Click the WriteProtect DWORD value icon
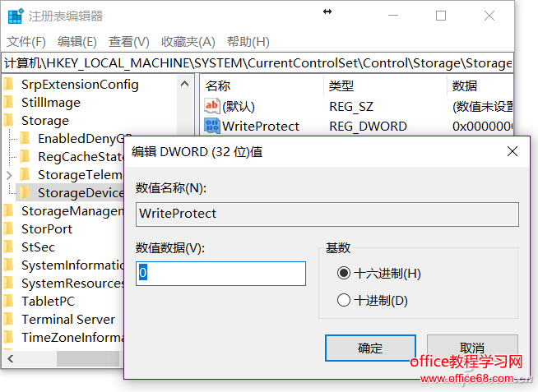538x392 pixels. click(x=212, y=126)
